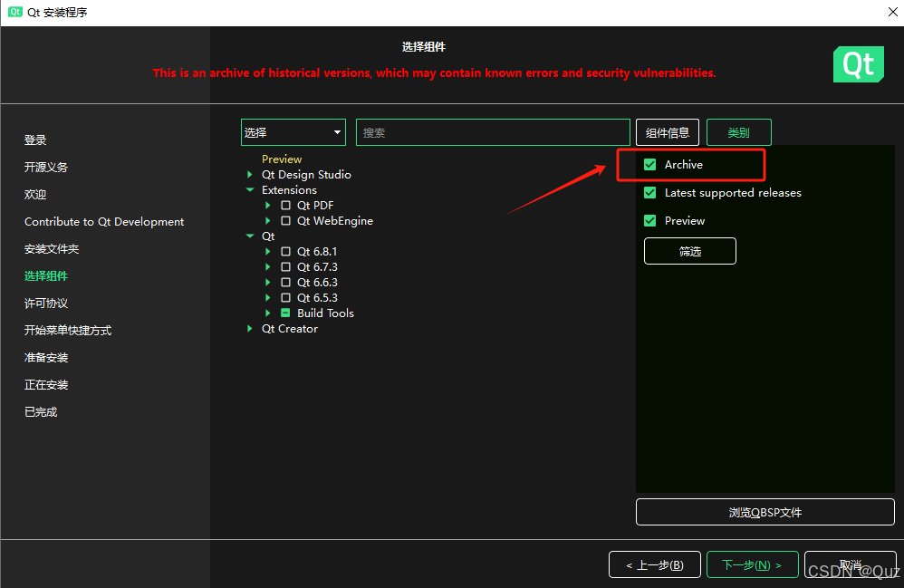Check the Qt 6.6.3 checkbox

click(285, 283)
